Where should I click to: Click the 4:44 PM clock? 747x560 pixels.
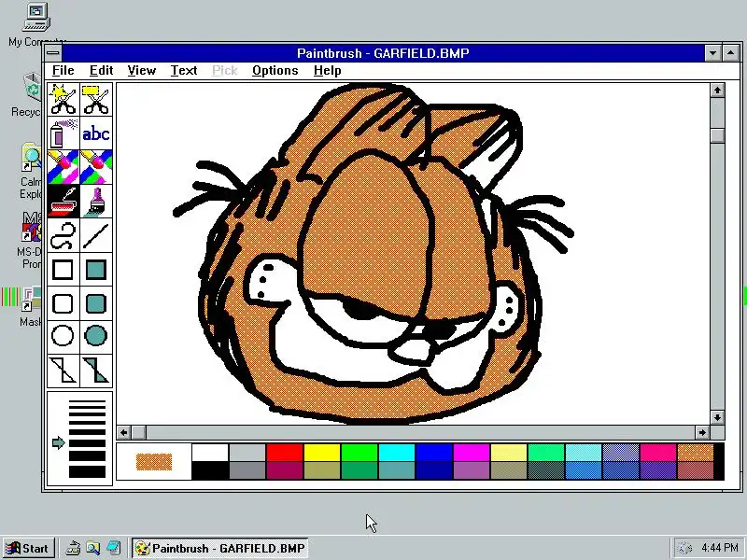(x=719, y=548)
